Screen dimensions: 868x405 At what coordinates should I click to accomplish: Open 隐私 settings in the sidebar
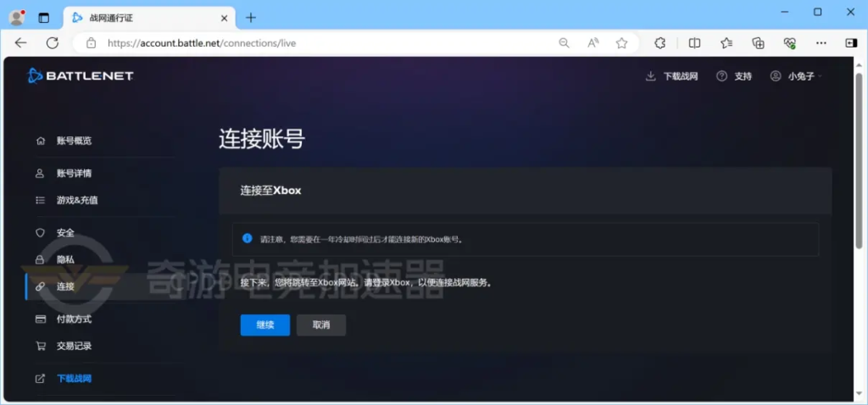pos(64,259)
